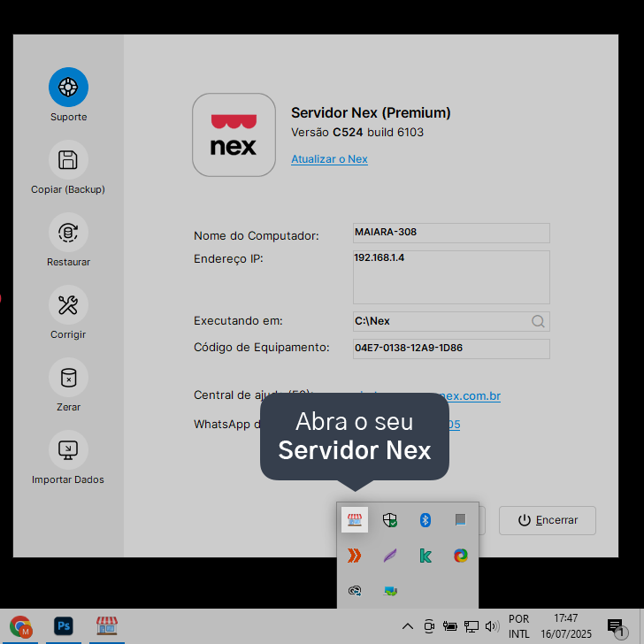Click the Meet Now camera tray icon
644x644 pixels.
429,626
